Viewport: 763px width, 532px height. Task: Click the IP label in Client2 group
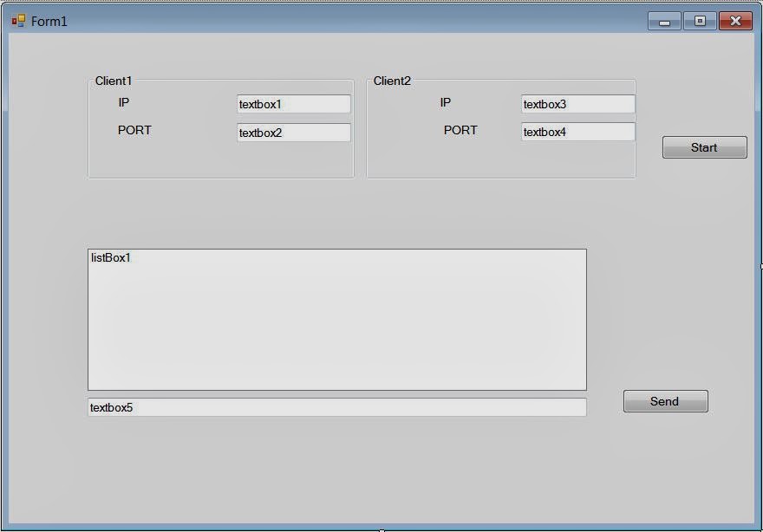(446, 102)
